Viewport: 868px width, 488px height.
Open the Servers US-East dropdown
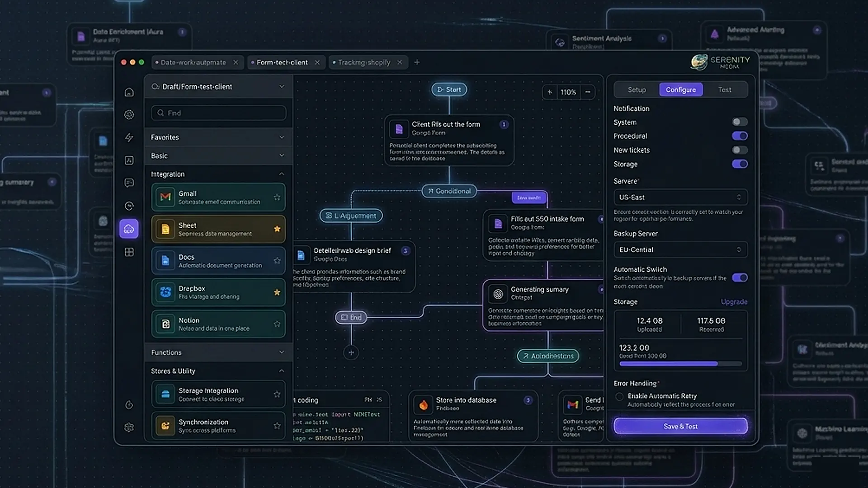(680, 197)
